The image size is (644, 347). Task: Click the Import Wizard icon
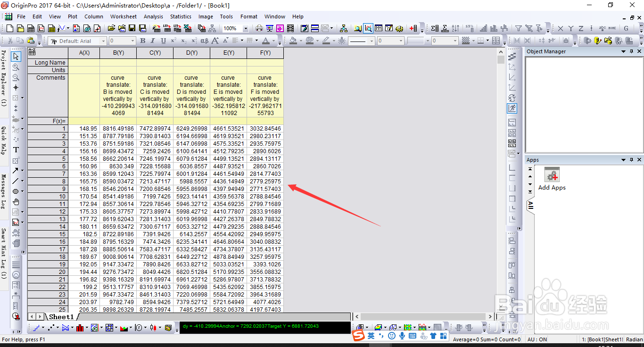pos(156,28)
